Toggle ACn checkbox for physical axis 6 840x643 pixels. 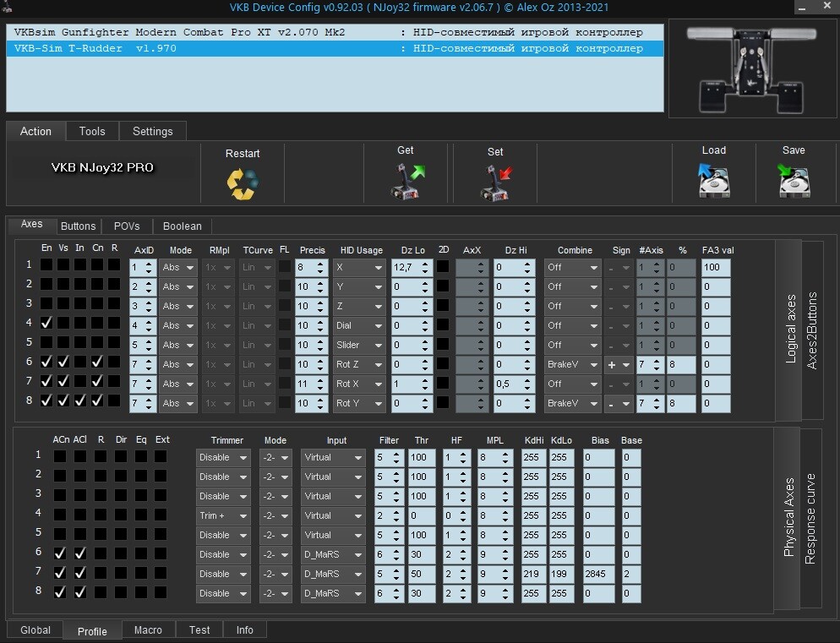pyautogui.click(x=60, y=553)
